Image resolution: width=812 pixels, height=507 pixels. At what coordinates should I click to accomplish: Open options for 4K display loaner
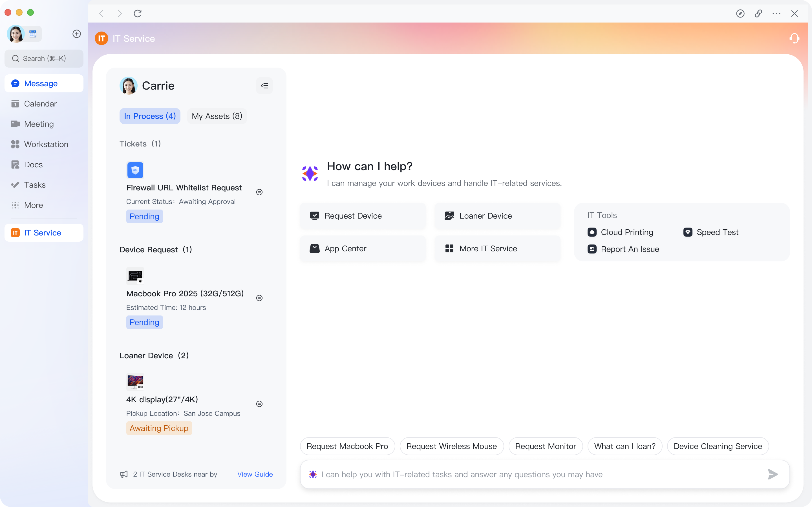[x=259, y=404]
